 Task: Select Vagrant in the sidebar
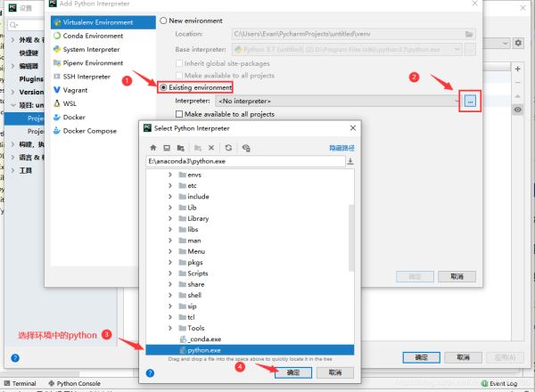tap(103, 90)
